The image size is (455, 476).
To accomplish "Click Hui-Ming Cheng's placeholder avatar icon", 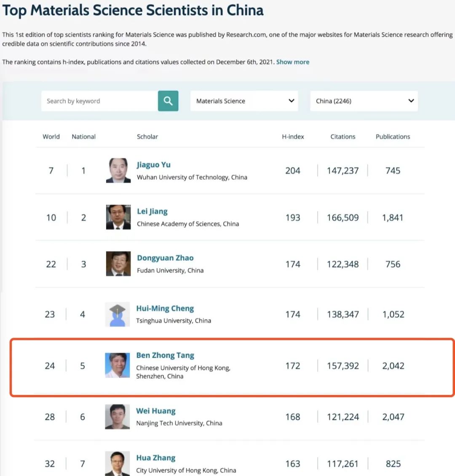I will [x=117, y=315].
